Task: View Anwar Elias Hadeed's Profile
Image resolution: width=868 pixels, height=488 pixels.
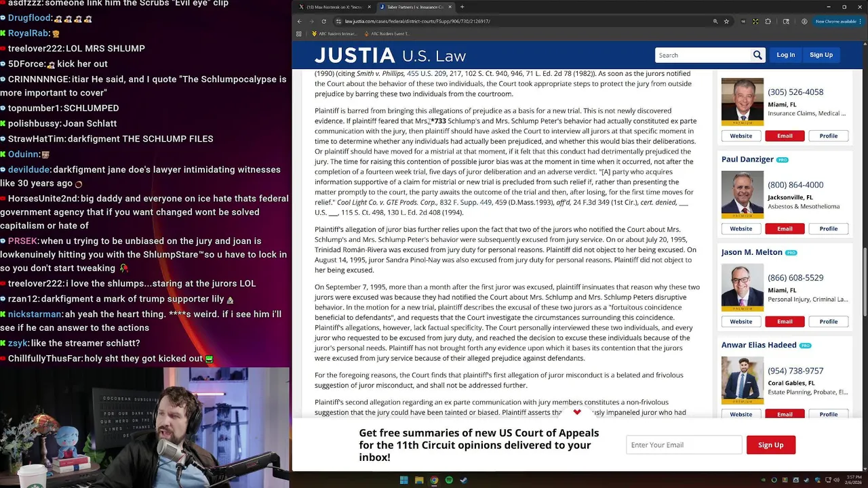Action: (x=829, y=414)
